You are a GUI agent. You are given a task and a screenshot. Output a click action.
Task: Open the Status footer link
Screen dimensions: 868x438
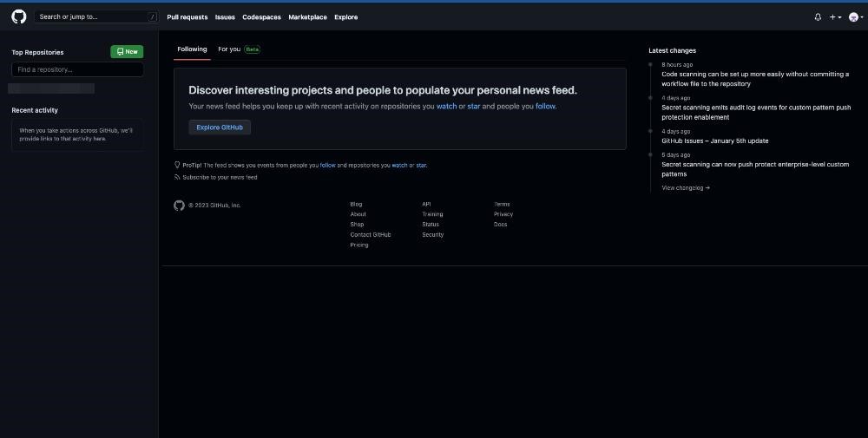[x=431, y=225]
